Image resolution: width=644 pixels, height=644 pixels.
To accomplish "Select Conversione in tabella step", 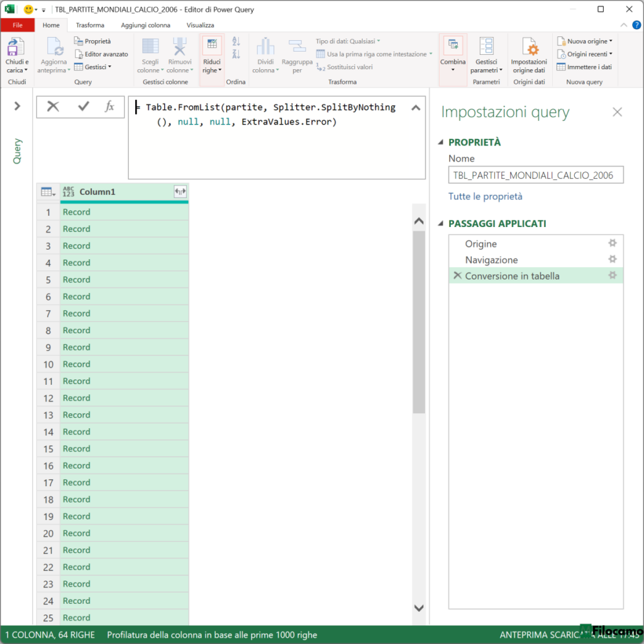I will pos(536,275).
